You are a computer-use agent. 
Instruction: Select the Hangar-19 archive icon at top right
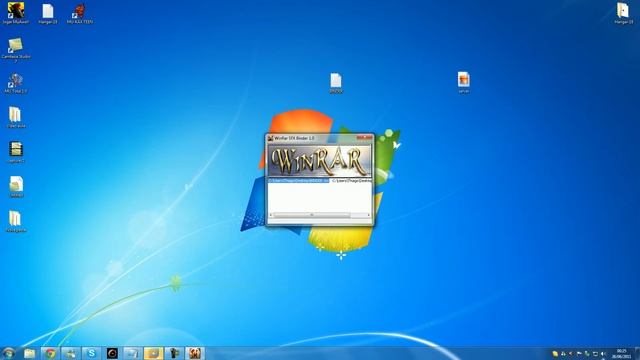[623, 13]
